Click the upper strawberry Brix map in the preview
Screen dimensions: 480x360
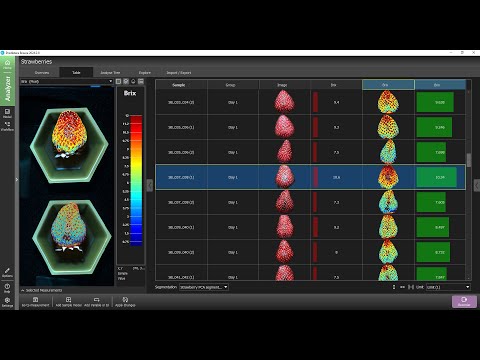point(69,133)
